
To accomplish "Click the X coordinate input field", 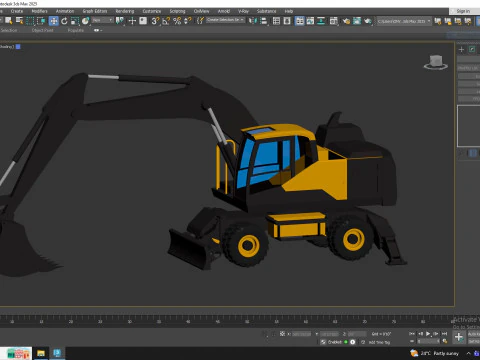I will (x=301, y=334).
